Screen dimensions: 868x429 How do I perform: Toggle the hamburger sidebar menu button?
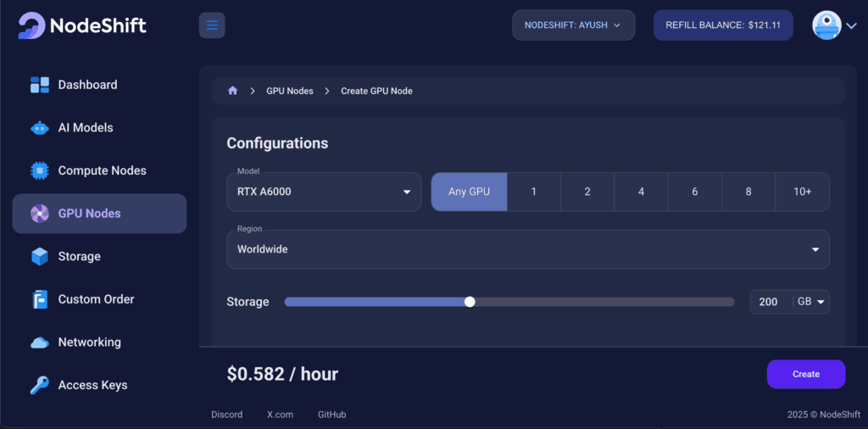pyautogui.click(x=212, y=25)
